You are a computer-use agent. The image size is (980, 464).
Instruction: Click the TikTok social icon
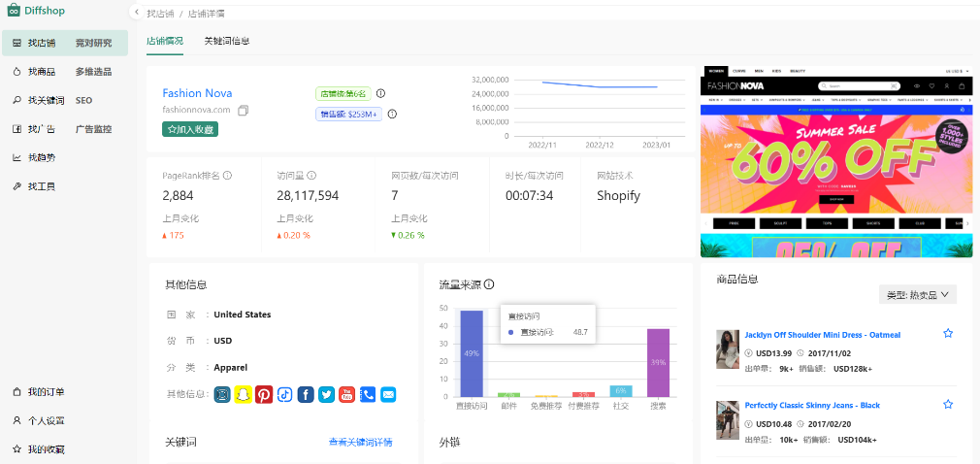285,394
